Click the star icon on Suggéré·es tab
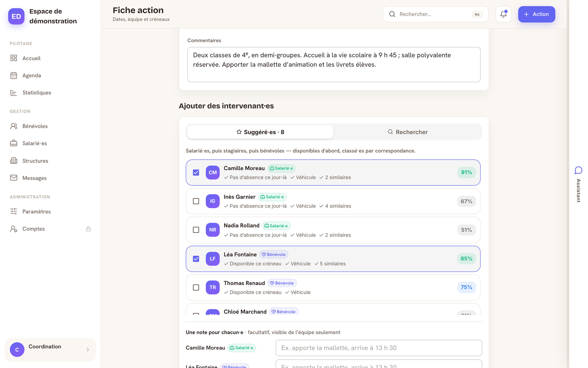588x368 pixels. [x=239, y=132]
